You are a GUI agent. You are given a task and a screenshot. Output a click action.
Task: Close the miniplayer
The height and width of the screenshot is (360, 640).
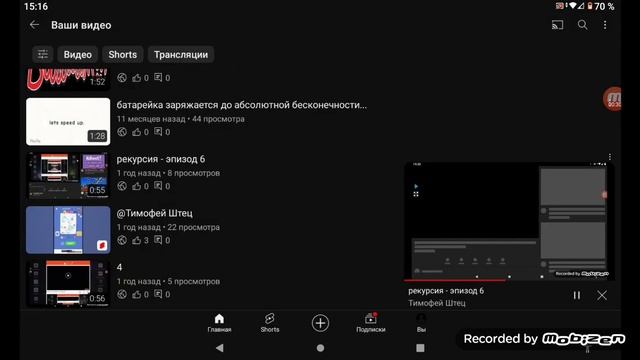click(x=602, y=295)
